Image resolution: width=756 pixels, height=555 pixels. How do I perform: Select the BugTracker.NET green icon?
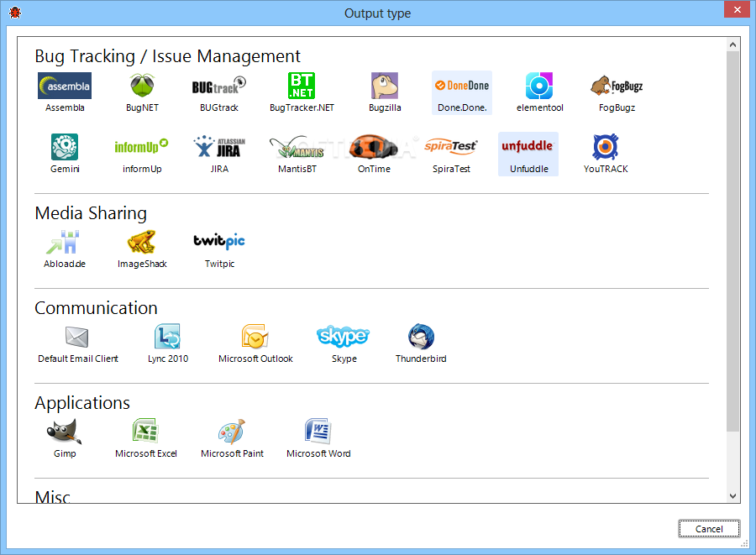click(302, 86)
